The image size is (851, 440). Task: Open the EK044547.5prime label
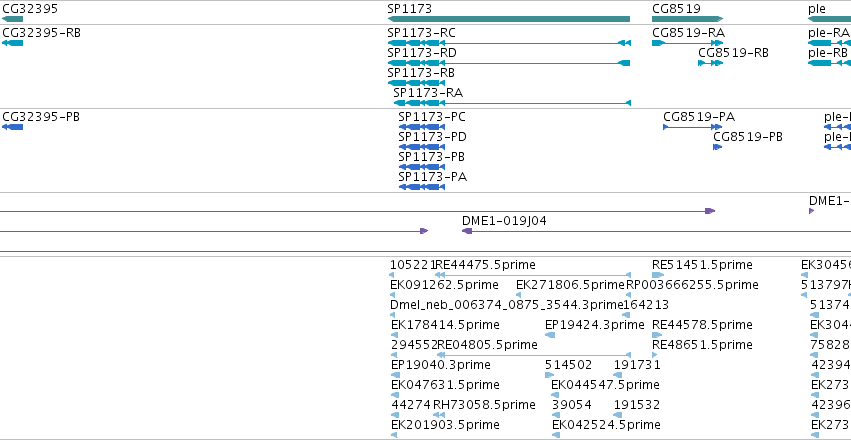point(605,385)
